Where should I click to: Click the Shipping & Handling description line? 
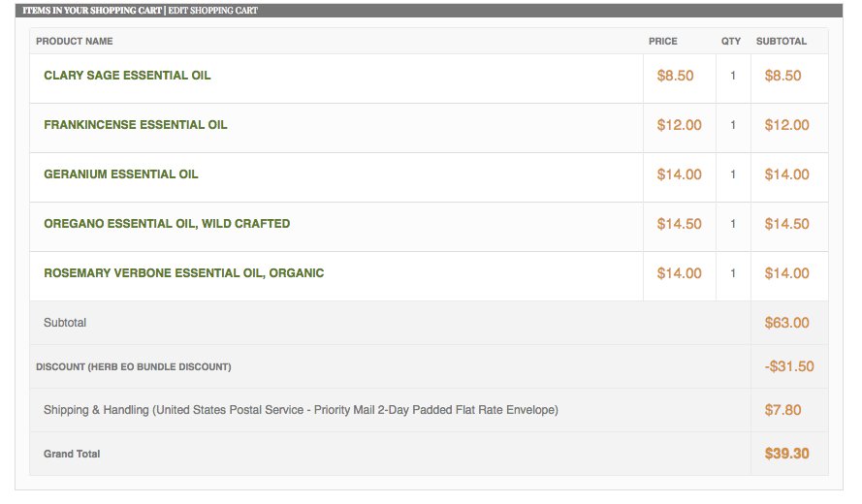click(x=301, y=410)
